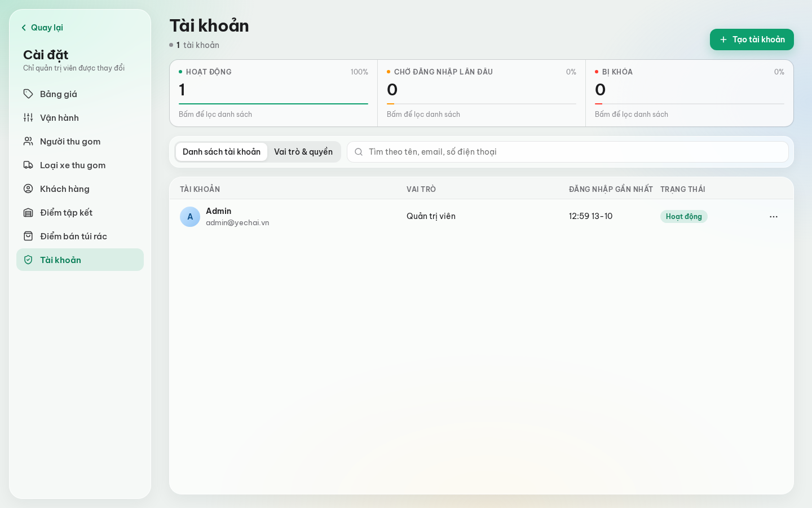Open Điểm bán túi rác settings page
This screenshot has height=508, width=812.
[x=80, y=236]
